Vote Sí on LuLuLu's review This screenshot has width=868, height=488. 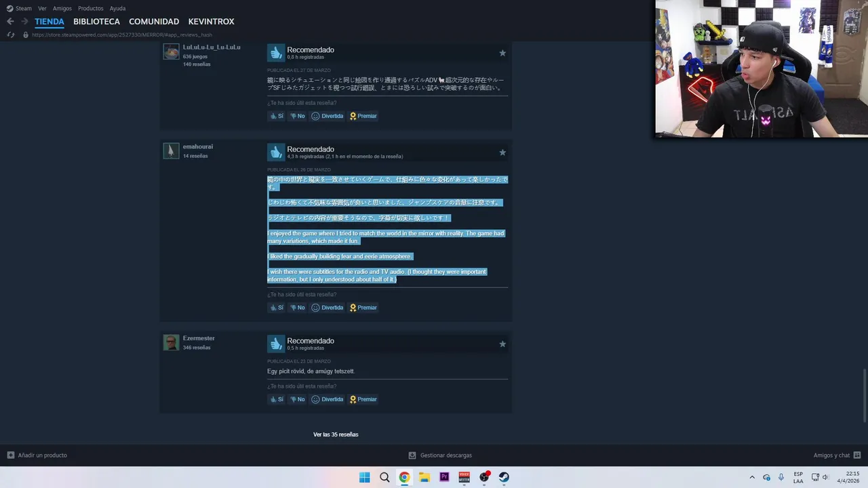coord(277,116)
